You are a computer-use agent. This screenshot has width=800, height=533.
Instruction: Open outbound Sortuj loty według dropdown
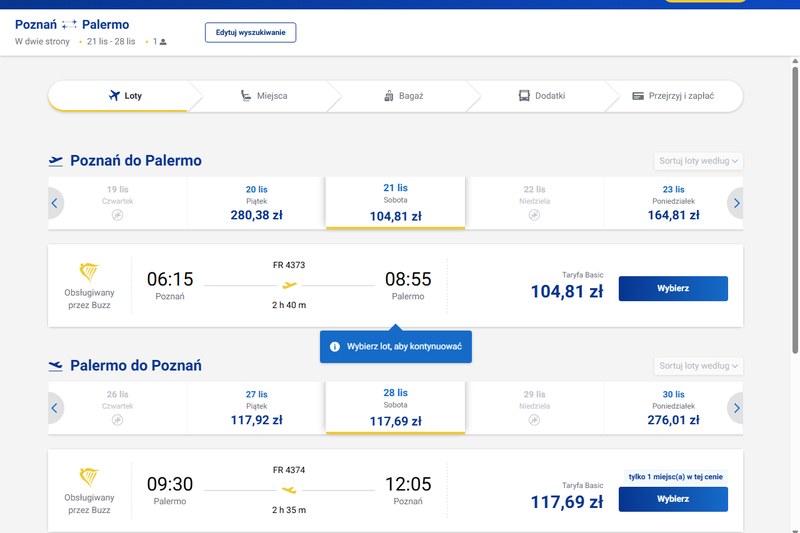click(x=698, y=161)
